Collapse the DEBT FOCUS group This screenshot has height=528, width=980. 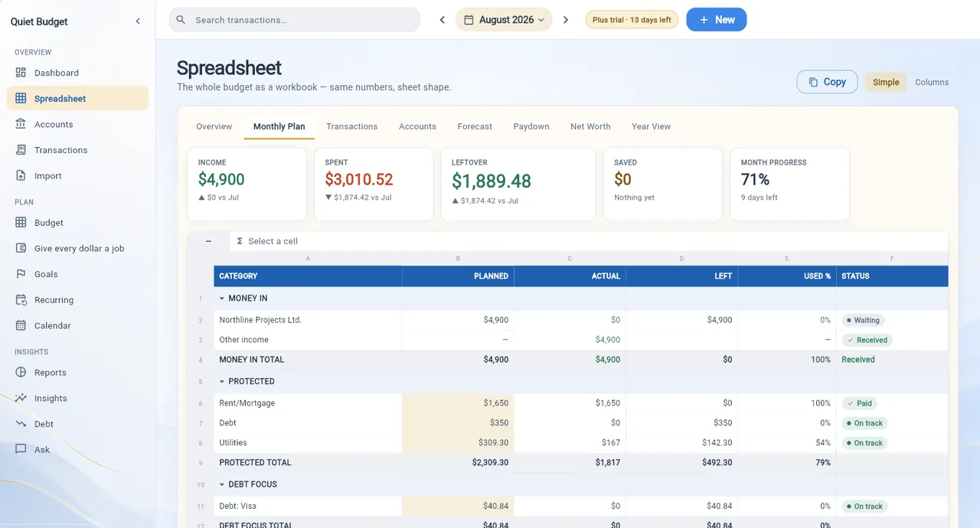click(222, 484)
